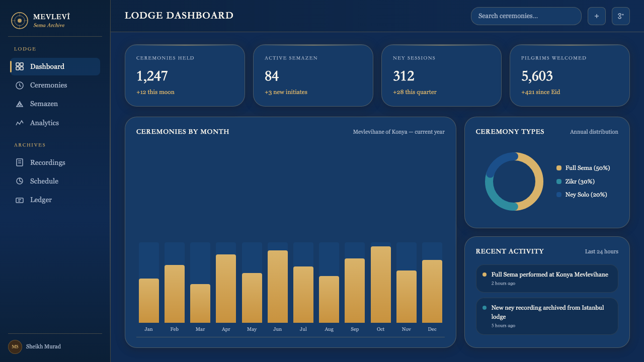Open the Full Sema performed activity entry

point(547,279)
